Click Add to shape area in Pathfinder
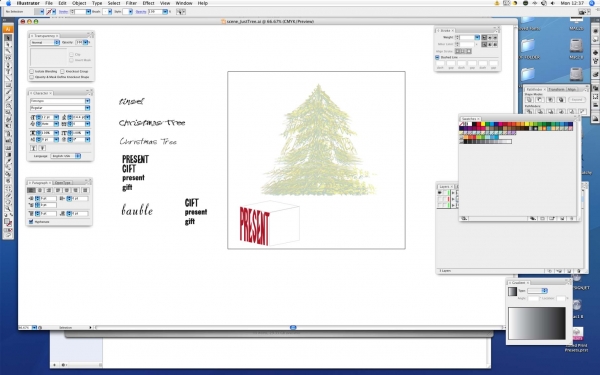Screen dimensions: 600x375 (x=529, y=99)
